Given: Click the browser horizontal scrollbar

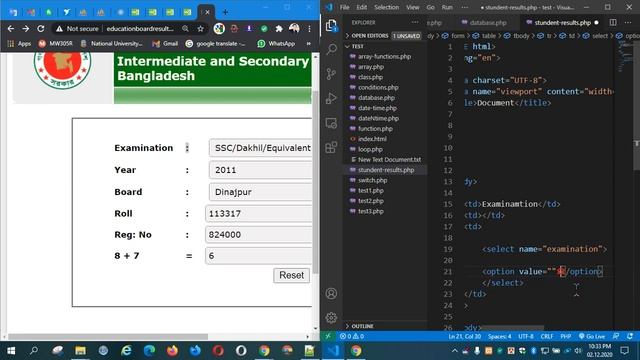Looking at the screenshot, I should [108, 337].
